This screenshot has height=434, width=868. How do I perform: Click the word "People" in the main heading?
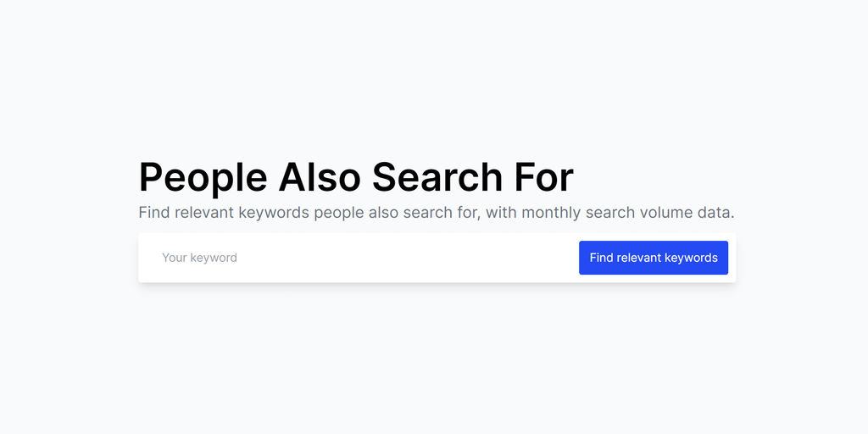pos(203,177)
